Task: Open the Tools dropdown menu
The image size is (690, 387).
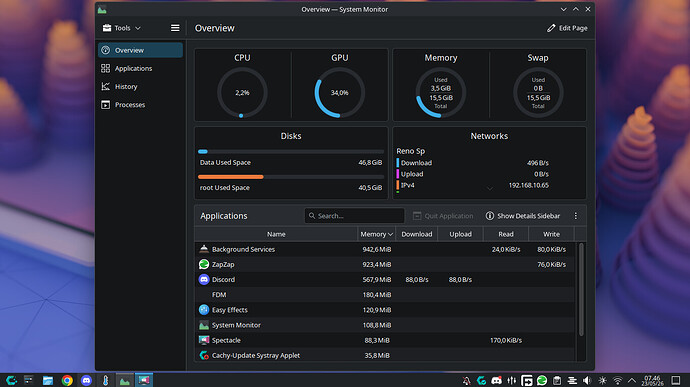Action: click(121, 28)
